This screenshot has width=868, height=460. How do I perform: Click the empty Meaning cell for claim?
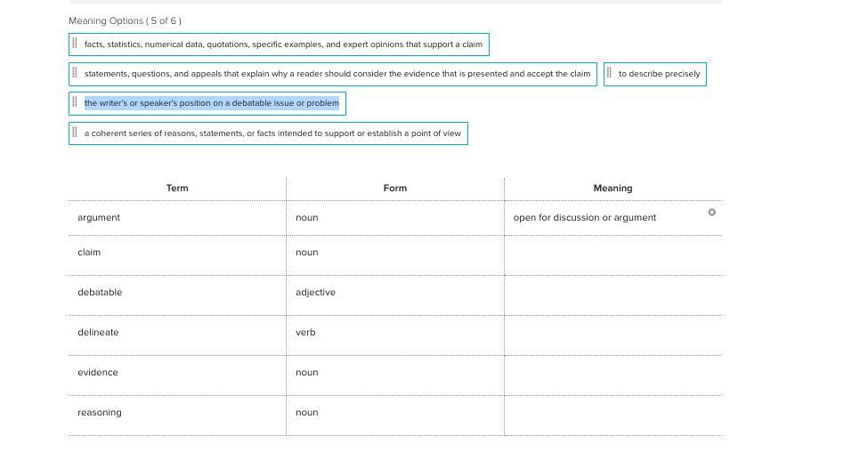click(612, 255)
